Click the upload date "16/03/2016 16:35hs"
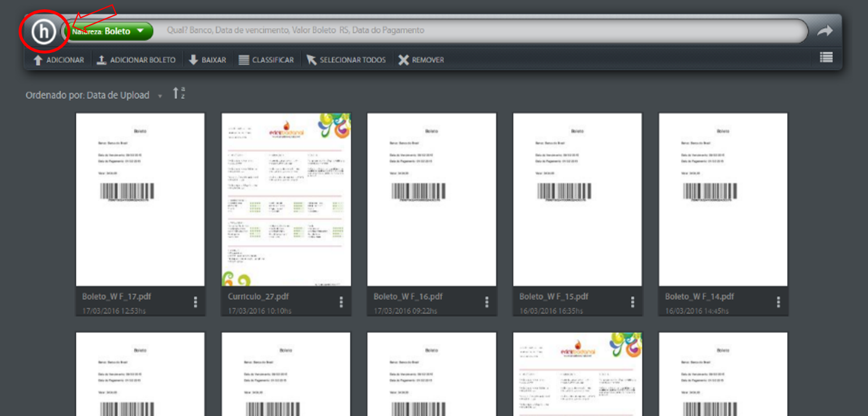This screenshot has width=868, height=416. coord(552,311)
